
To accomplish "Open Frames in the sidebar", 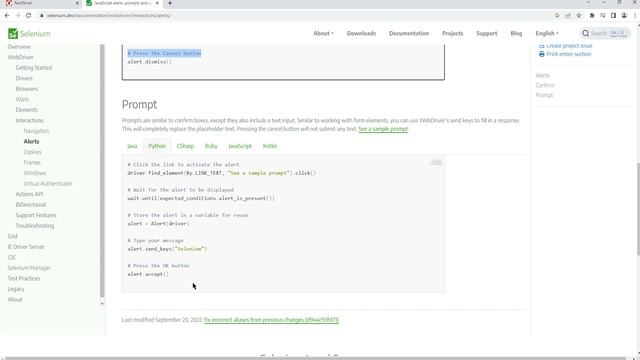I will (x=32, y=163).
